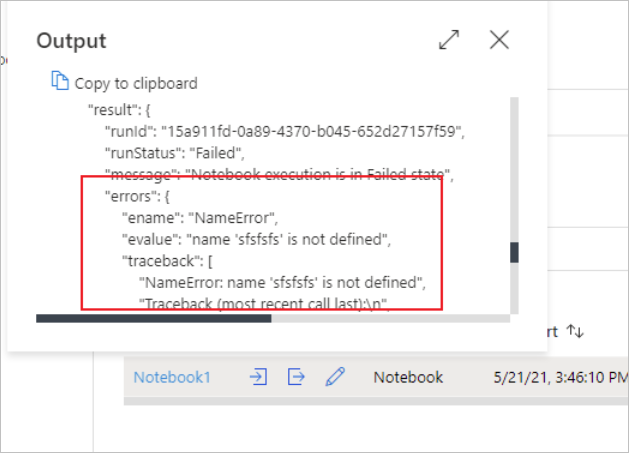This screenshot has height=453, width=629.
Task: Click the "ename": "NameError" line
Action: tap(200, 218)
